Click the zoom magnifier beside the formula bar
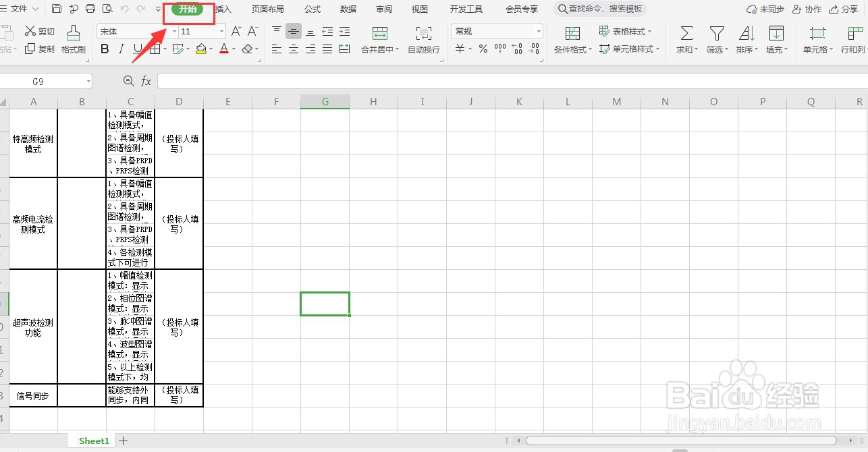This screenshot has height=452, width=868. (x=129, y=81)
